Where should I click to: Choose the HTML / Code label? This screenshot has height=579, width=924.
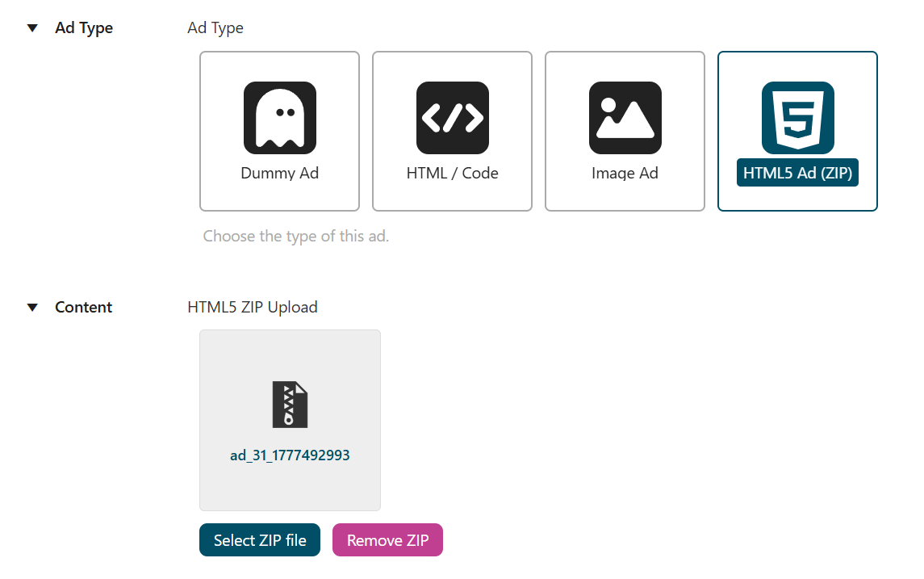tap(453, 173)
